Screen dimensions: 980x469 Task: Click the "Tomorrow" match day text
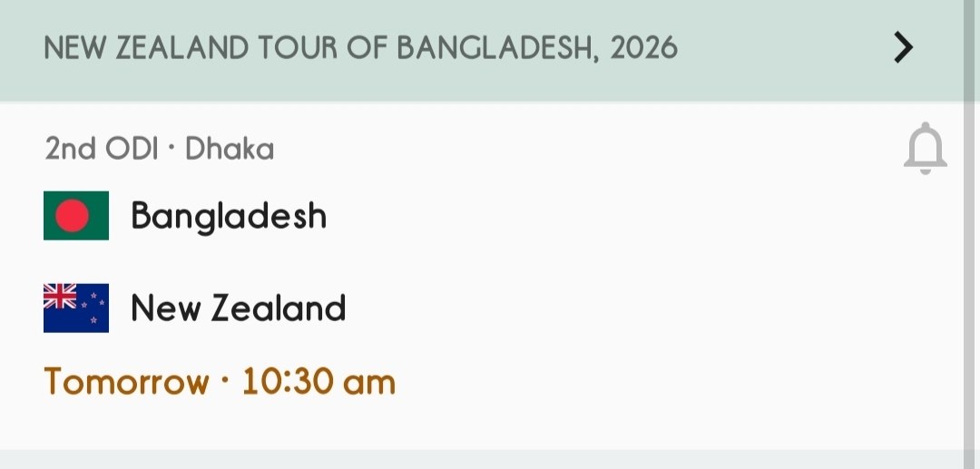pos(126,382)
